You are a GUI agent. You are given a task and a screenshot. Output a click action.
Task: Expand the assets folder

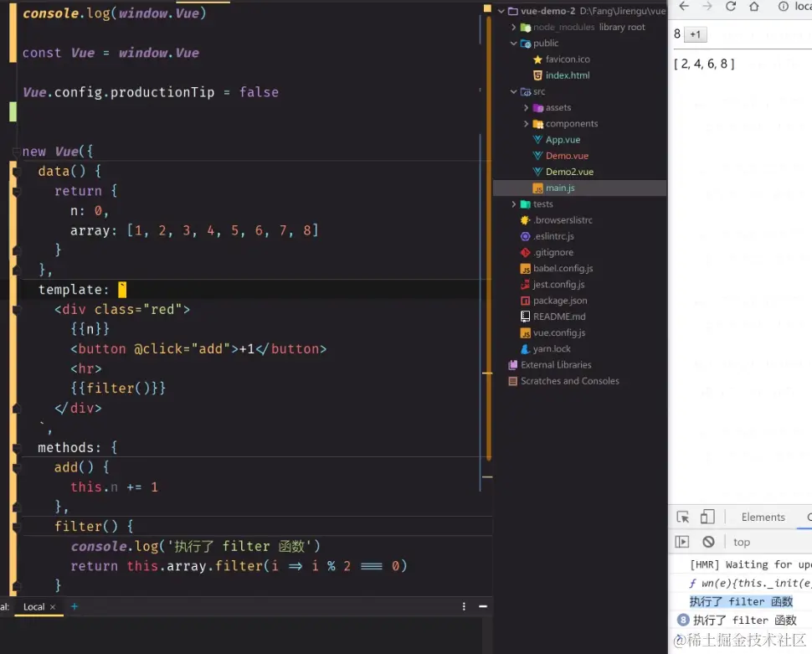point(526,107)
